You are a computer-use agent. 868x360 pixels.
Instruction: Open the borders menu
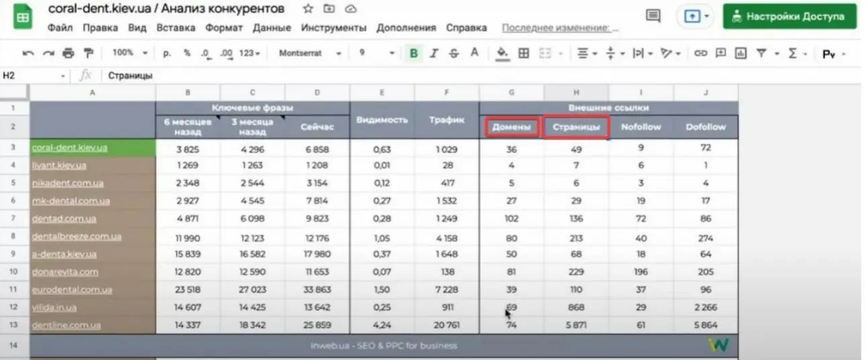524,53
